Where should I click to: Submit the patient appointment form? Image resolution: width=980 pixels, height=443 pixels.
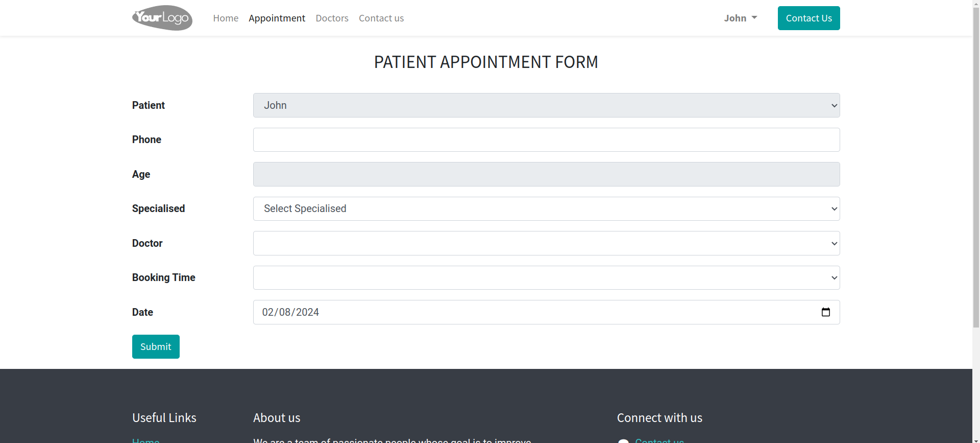point(156,346)
